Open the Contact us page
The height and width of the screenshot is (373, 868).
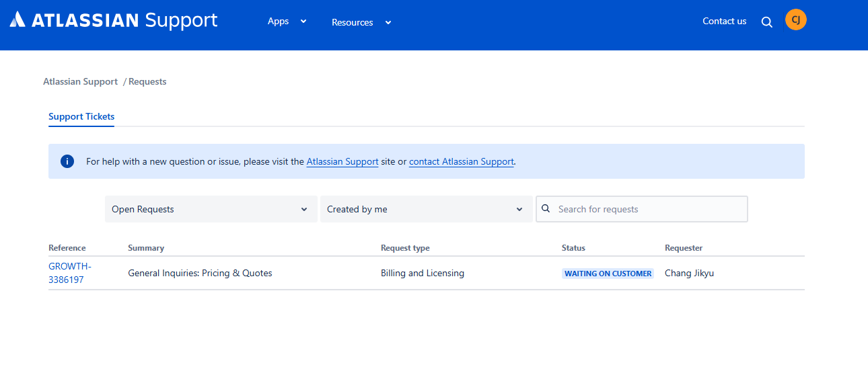click(725, 21)
